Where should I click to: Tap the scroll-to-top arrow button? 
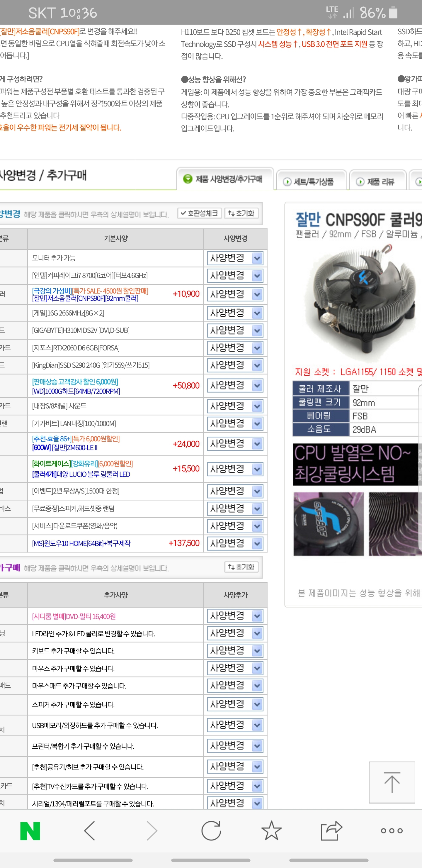392,782
